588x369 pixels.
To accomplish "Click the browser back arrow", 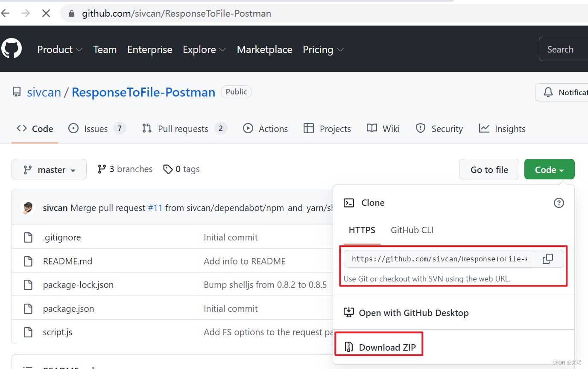I will click(x=5, y=13).
